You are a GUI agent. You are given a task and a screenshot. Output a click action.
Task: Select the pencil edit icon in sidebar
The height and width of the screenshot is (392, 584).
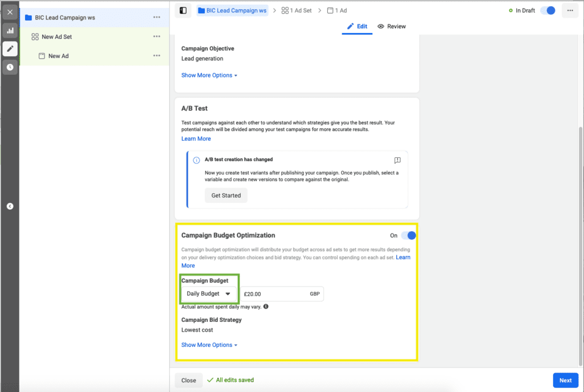coord(10,48)
